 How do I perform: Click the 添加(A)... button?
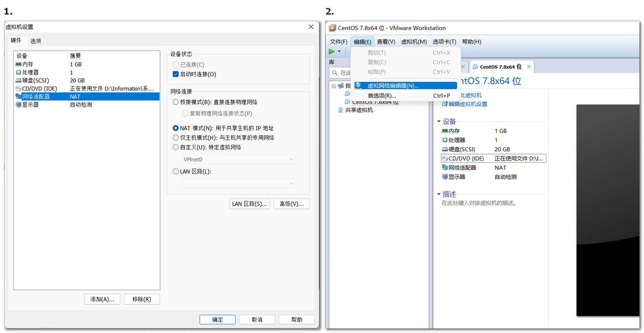(x=102, y=299)
